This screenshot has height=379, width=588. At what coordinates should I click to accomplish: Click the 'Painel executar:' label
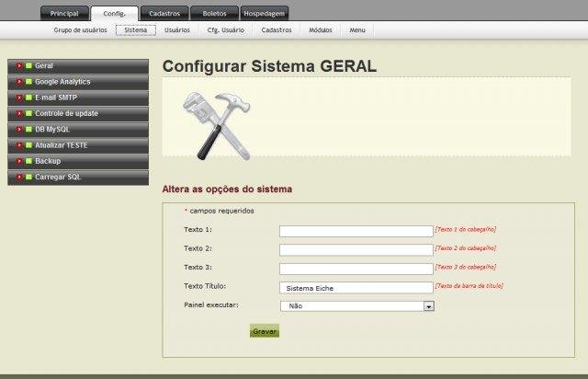(211, 304)
